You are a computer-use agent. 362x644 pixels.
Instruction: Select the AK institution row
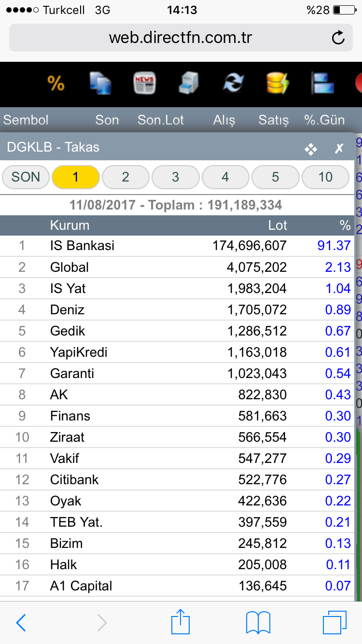pyautogui.click(x=177, y=394)
